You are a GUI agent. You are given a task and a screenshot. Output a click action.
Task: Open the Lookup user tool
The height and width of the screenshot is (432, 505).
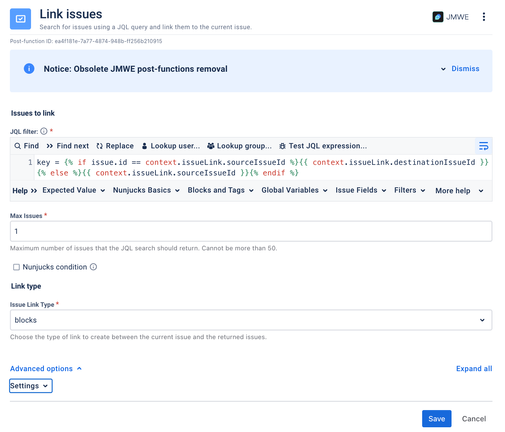tap(171, 146)
